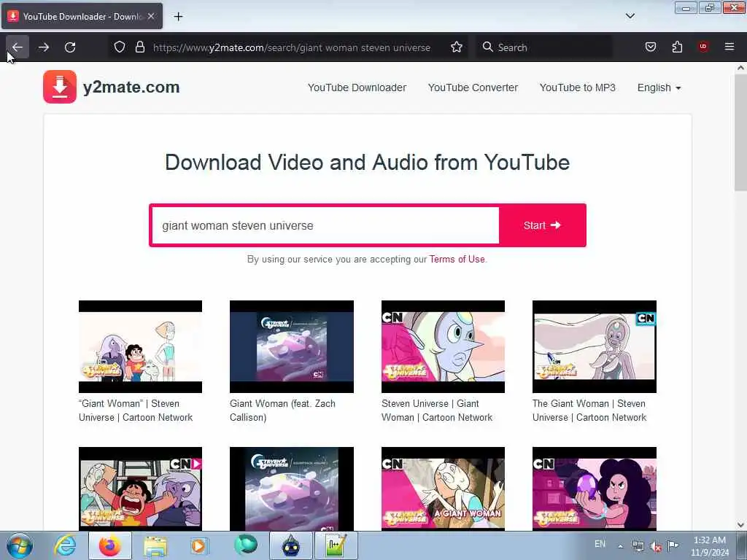This screenshot has height=560, width=747.
Task: Open the extensions puzzle icon
Action: click(677, 47)
